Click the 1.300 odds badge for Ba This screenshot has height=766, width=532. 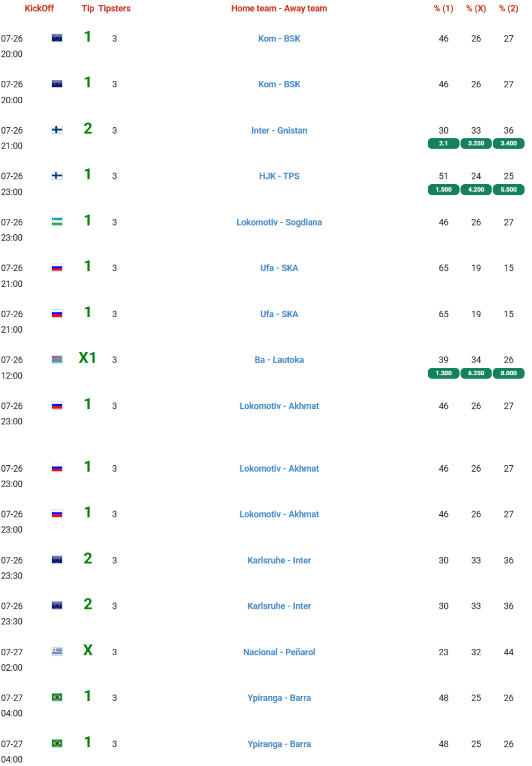pos(444,373)
